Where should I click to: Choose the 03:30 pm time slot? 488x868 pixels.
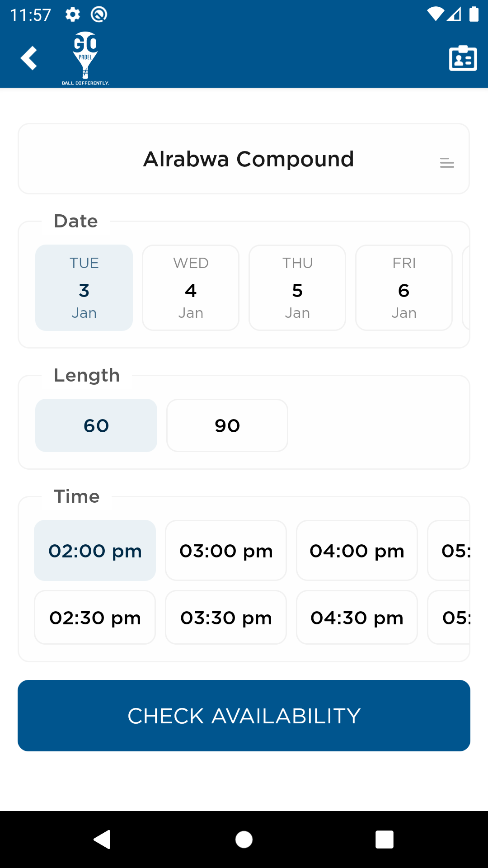(226, 618)
